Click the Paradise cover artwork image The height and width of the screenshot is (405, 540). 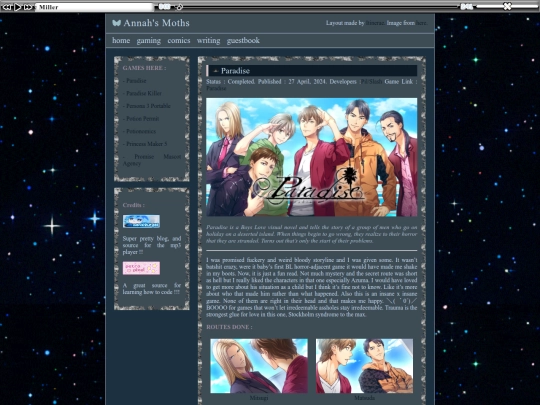312,157
